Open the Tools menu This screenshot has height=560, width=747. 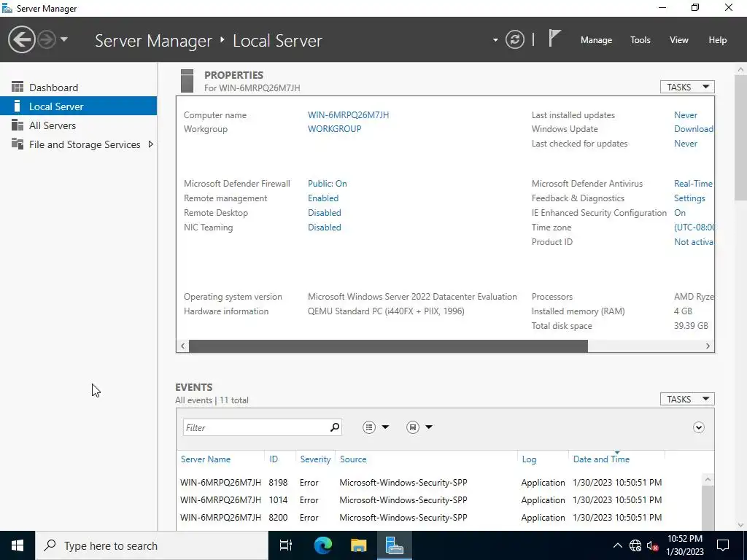(640, 40)
